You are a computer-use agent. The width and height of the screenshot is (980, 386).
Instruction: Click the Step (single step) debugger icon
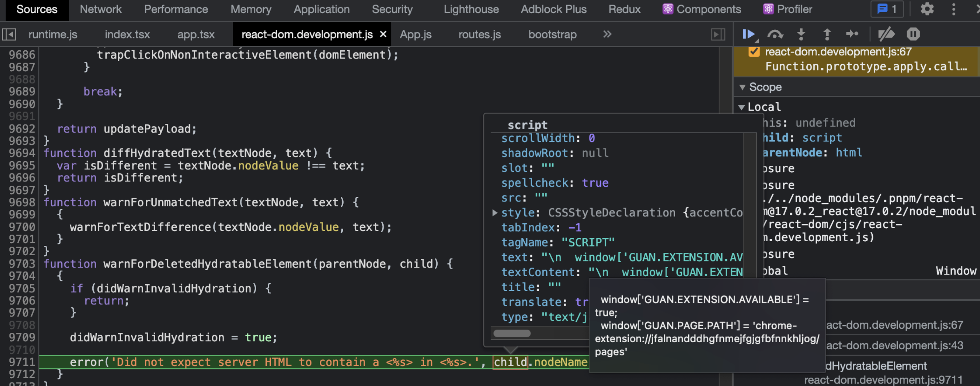point(852,34)
